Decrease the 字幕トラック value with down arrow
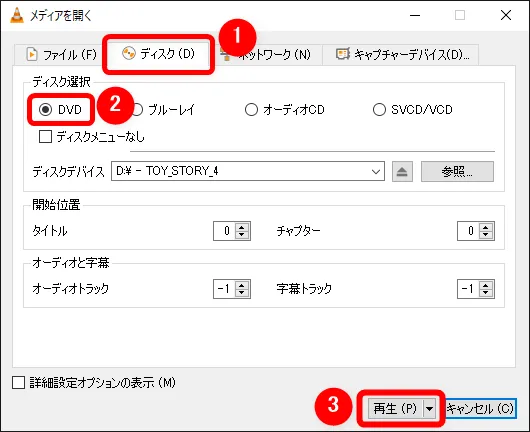530x432 pixels. pos(486,293)
